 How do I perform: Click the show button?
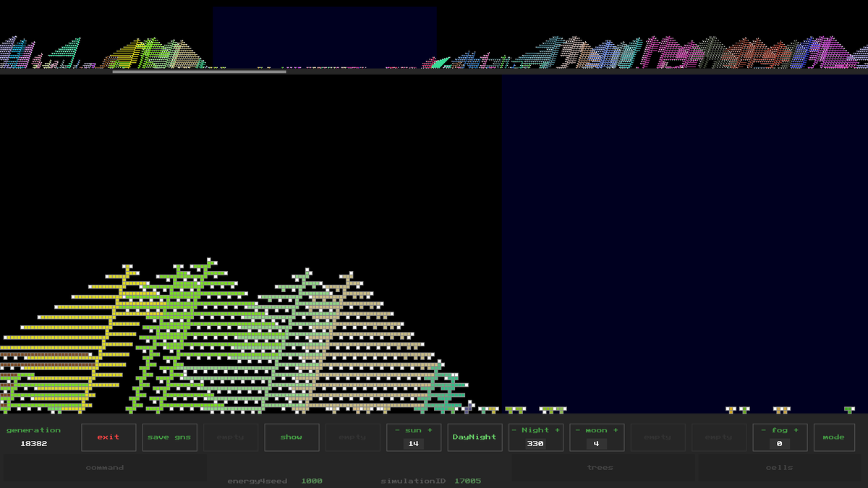pos(292,437)
